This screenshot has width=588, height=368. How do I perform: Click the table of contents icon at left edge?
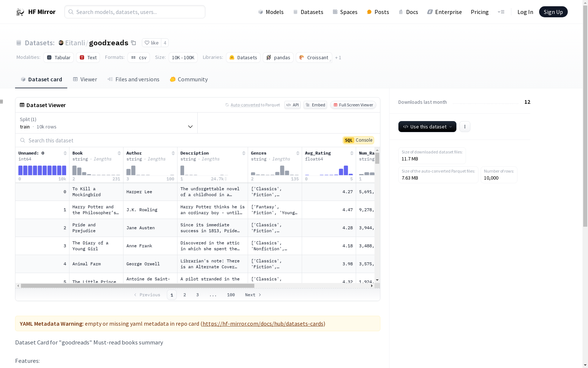(x=1, y=102)
